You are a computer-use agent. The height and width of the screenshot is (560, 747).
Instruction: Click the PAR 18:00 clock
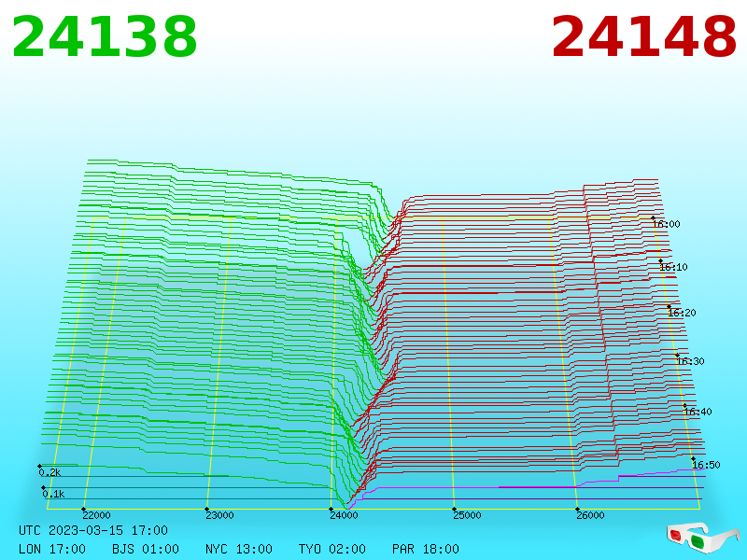click(426, 549)
